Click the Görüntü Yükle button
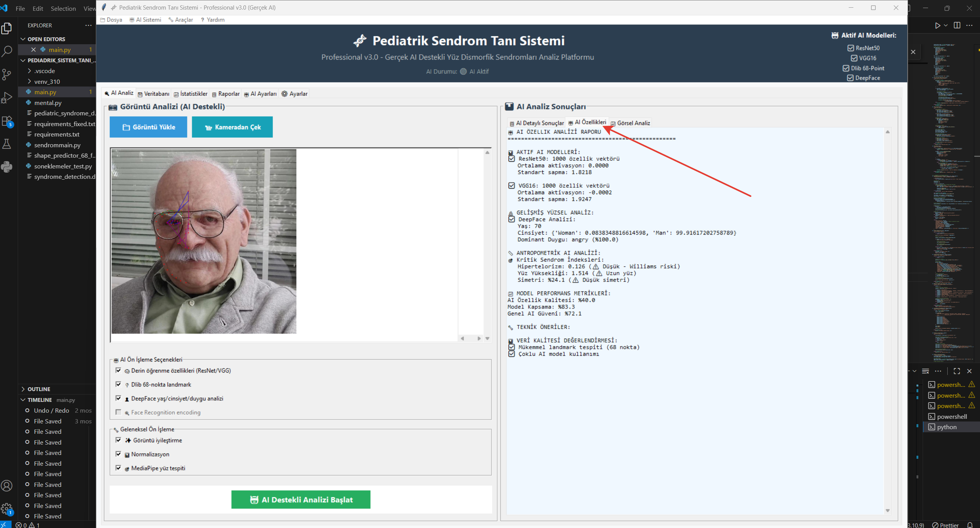The image size is (980, 528). (148, 127)
